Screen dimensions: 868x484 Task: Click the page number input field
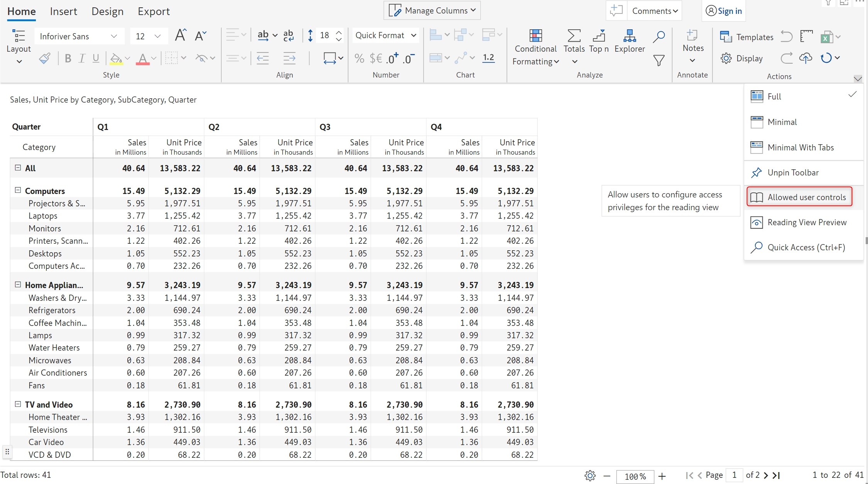pyautogui.click(x=735, y=475)
